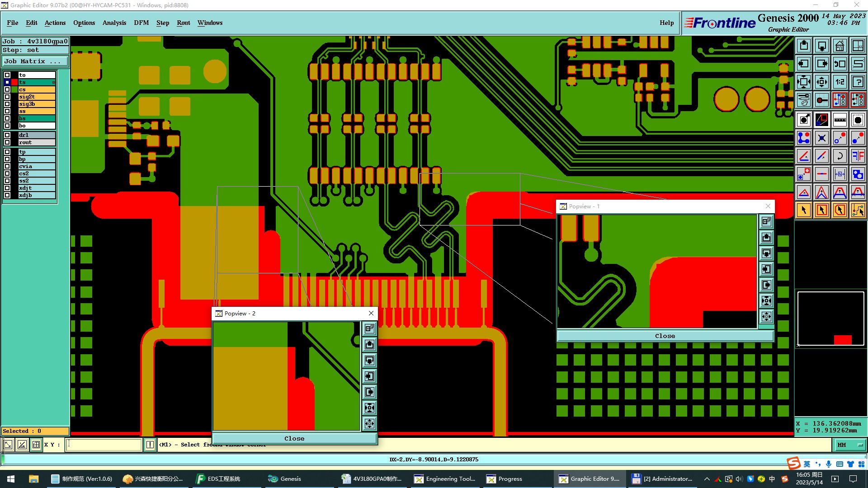The width and height of the screenshot is (868, 488).
Task: Click the X Y coordinate input field
Action: tap(104, 445)
